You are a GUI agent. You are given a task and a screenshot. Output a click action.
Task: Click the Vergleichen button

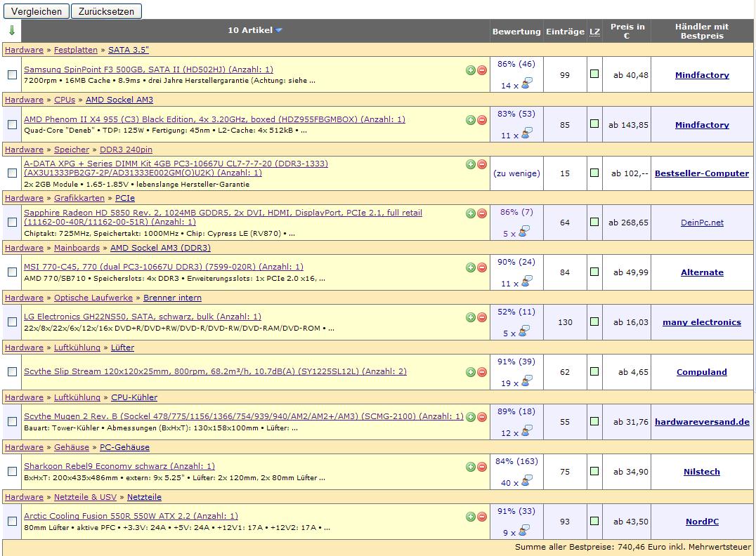click(37, 11)
